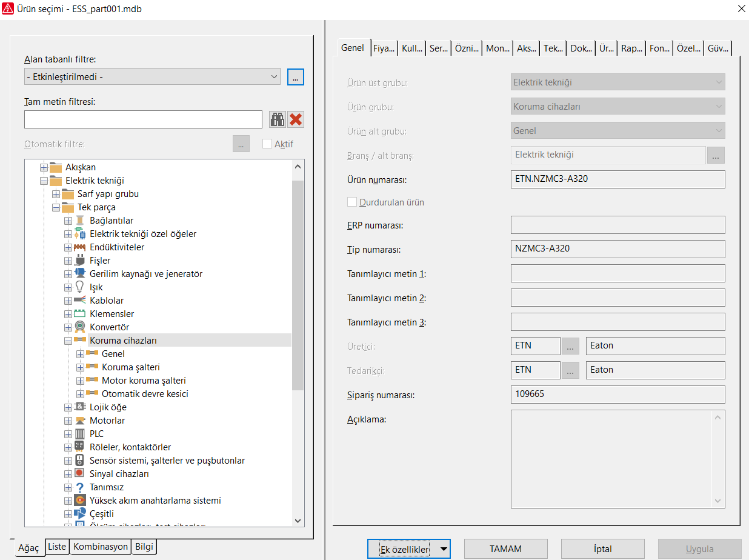Click the Klemensler terminal icon
749x560 pixels.
coord(80,314)
